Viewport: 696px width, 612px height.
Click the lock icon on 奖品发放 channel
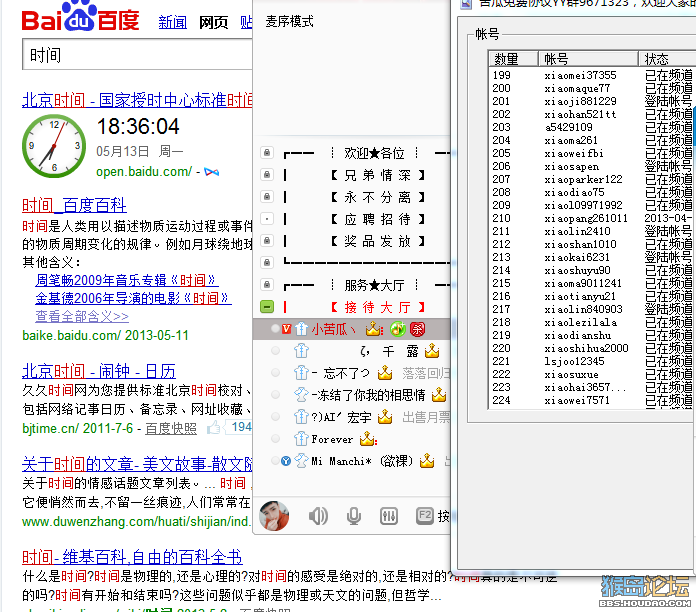pyautogui.click(x=267, y=241)
